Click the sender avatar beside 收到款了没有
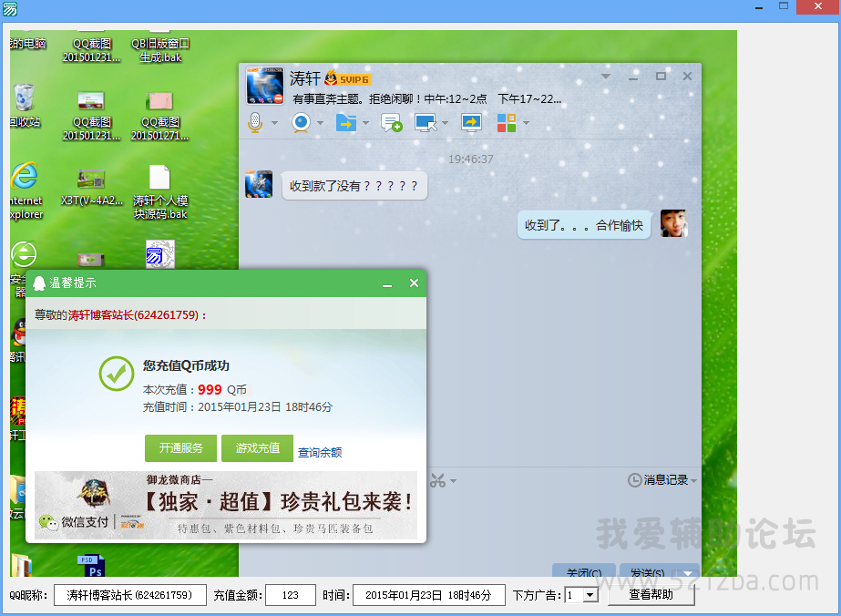 click(259, 185)
